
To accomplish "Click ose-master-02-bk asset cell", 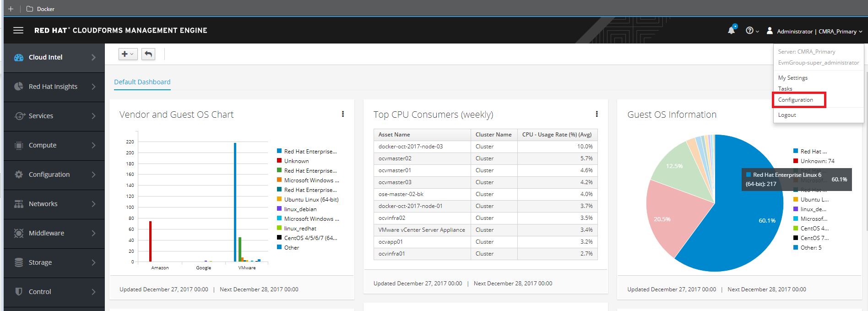I will click(x=422, y=194).
